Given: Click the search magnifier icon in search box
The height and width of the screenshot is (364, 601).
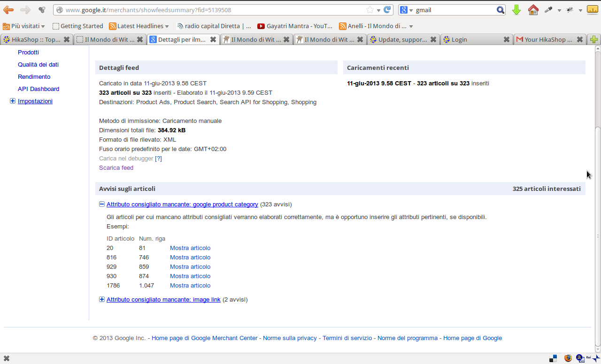Looking at the screenshot, I should [501, 10].
